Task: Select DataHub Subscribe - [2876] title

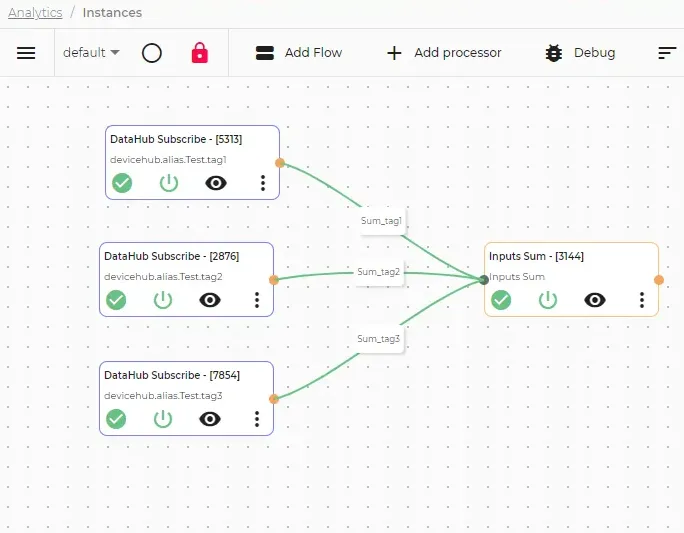Action: tap(171, 256)
